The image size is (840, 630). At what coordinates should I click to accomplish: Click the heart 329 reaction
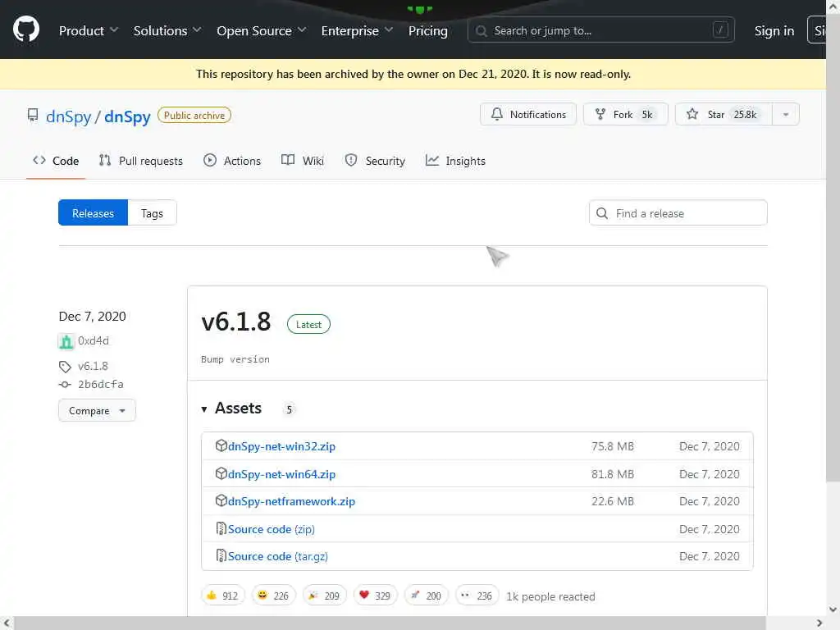(376, 596)
